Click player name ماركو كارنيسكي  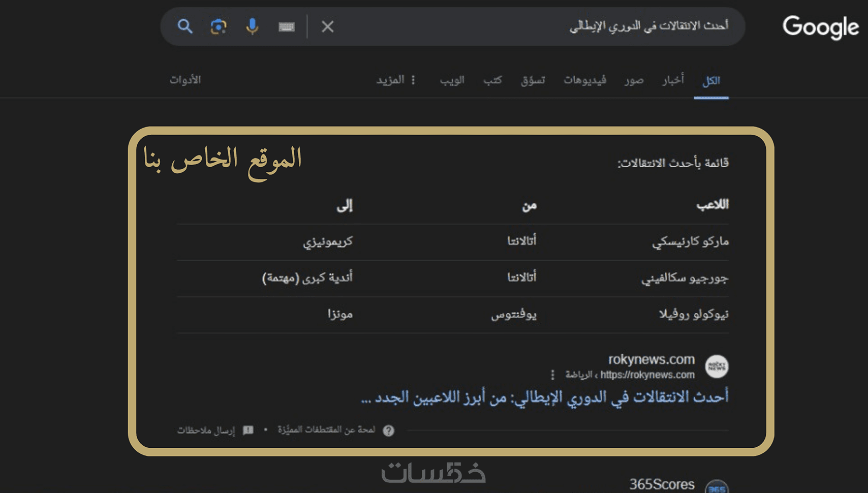point(690,241)
